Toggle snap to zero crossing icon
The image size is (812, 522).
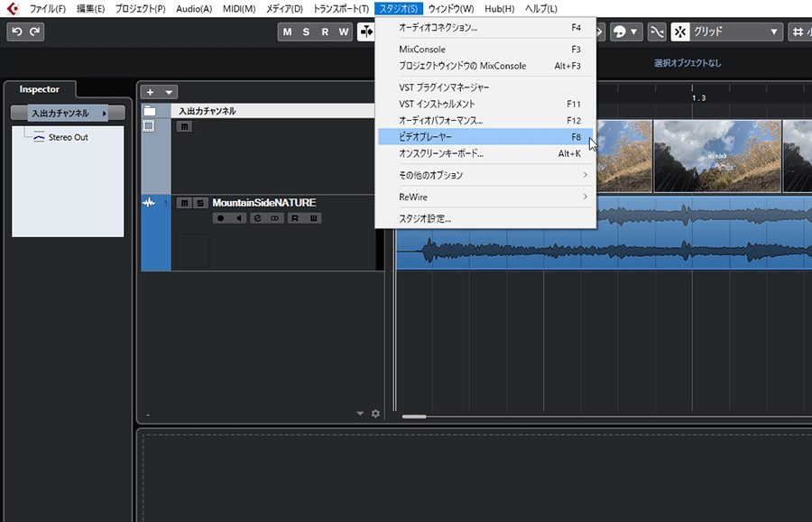(657, 32)
